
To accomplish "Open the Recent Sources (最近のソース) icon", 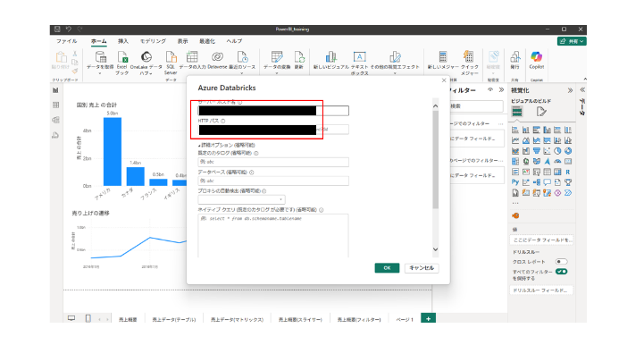I will pos(242,56).
